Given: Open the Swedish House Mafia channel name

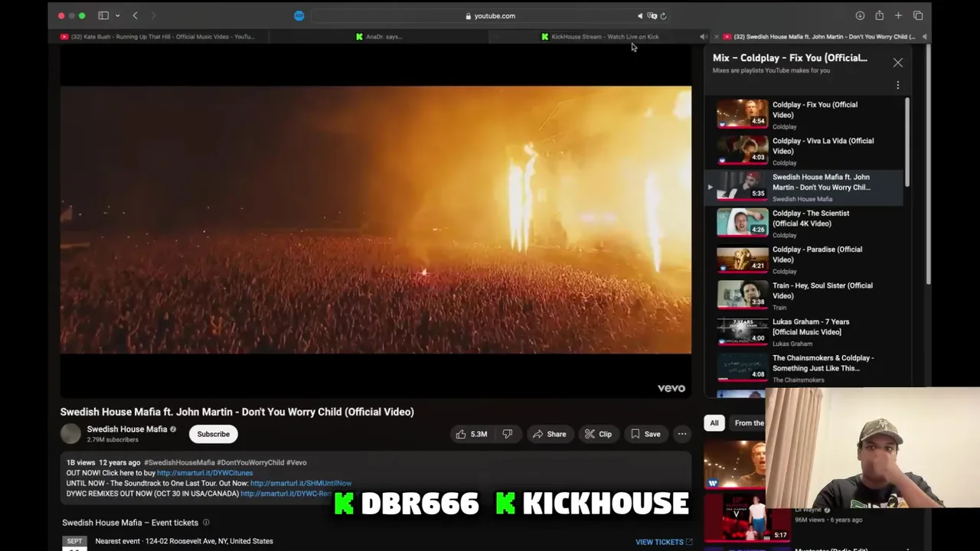Looking at the screenshot, I should (126, 429).
